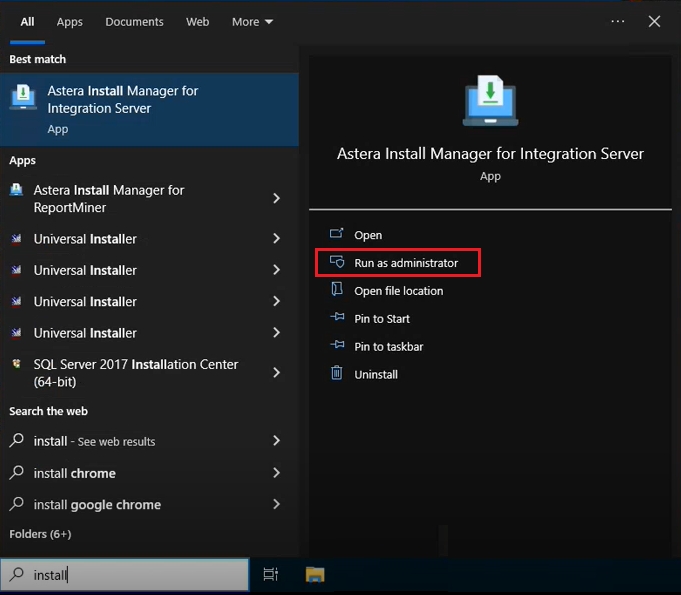This screenshot has width=681, height=595.
Task: Switch to the Apps search tab
Action: tap(70, 21)
